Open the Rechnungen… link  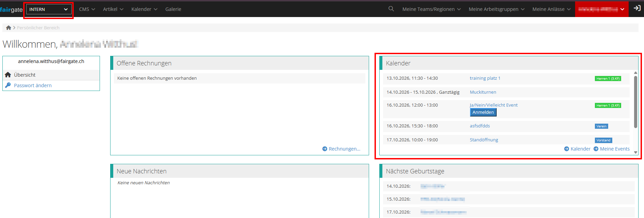click(345, 149)
